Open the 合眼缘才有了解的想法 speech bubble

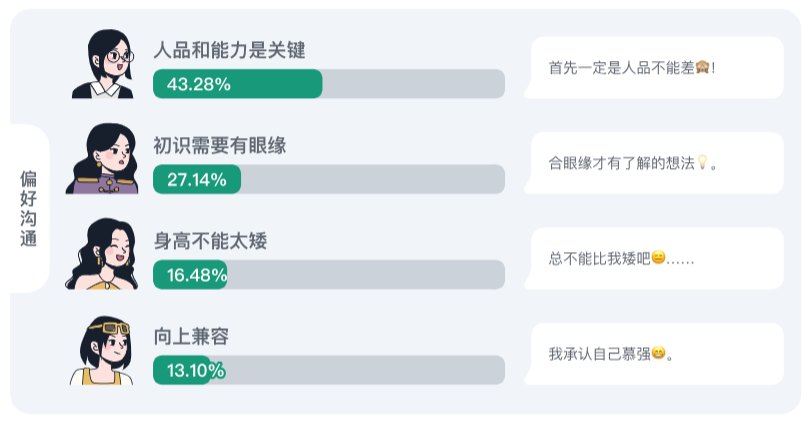[x=654, y=163]
